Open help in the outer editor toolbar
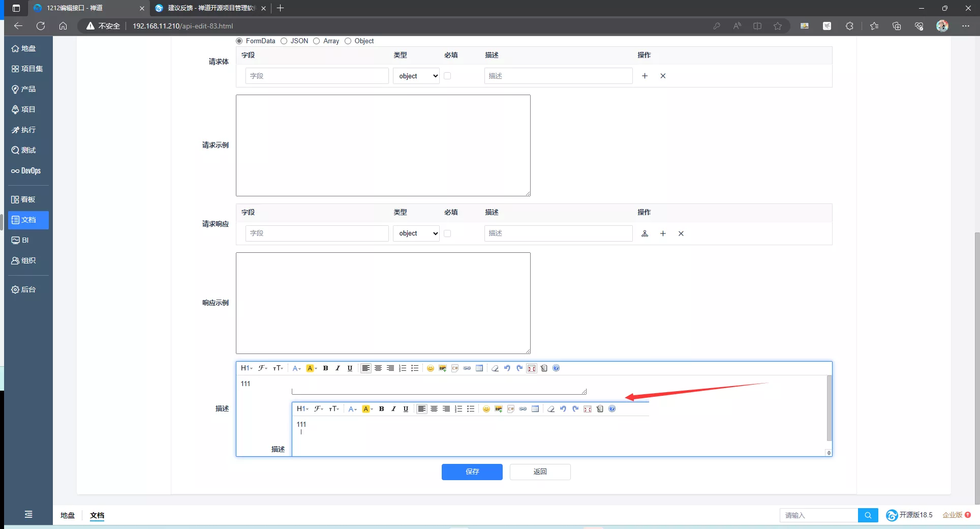 tap(556, 368)
